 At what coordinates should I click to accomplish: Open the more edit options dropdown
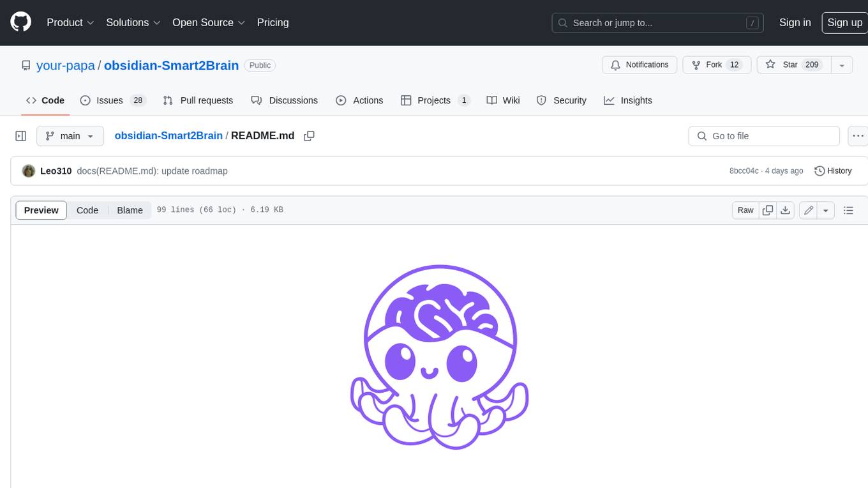826,210
